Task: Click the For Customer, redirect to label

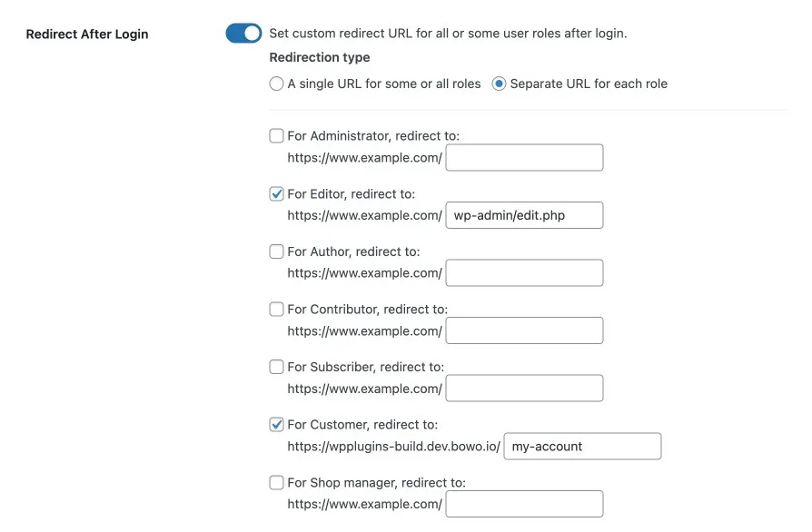Action: click(362, 425)
